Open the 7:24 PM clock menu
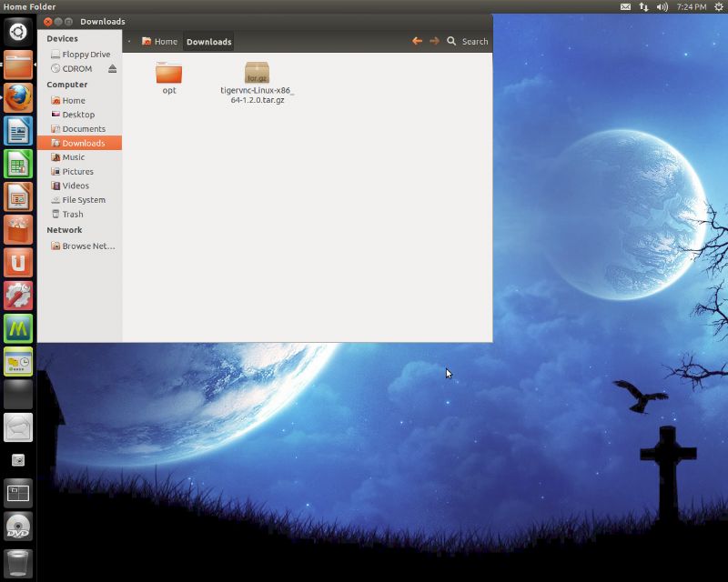This screenshot has height=582, width=728. pyautogui.click(x=691, y=6)
